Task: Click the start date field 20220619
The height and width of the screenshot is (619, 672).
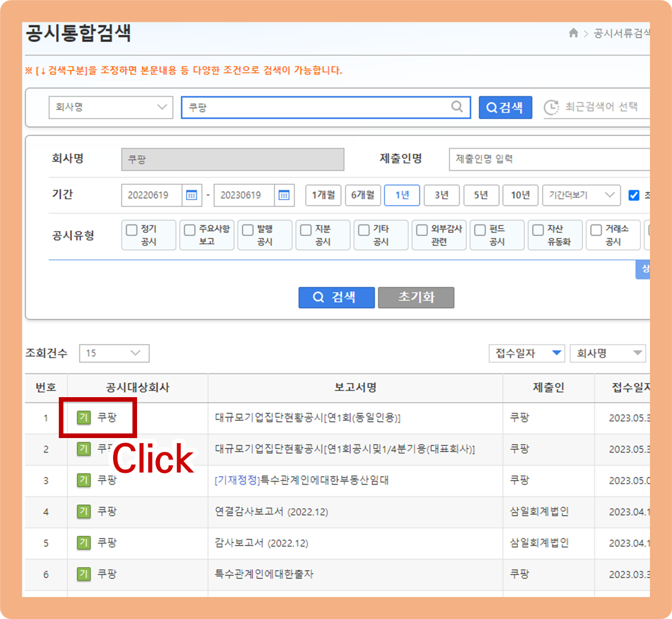Action: coord(151,195)
